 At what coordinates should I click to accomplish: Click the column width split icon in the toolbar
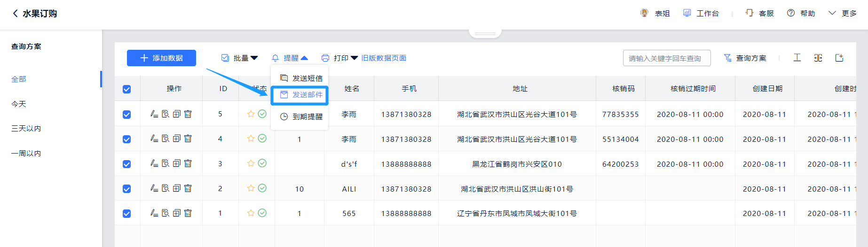pyautogui.click(x=818, y=58)
